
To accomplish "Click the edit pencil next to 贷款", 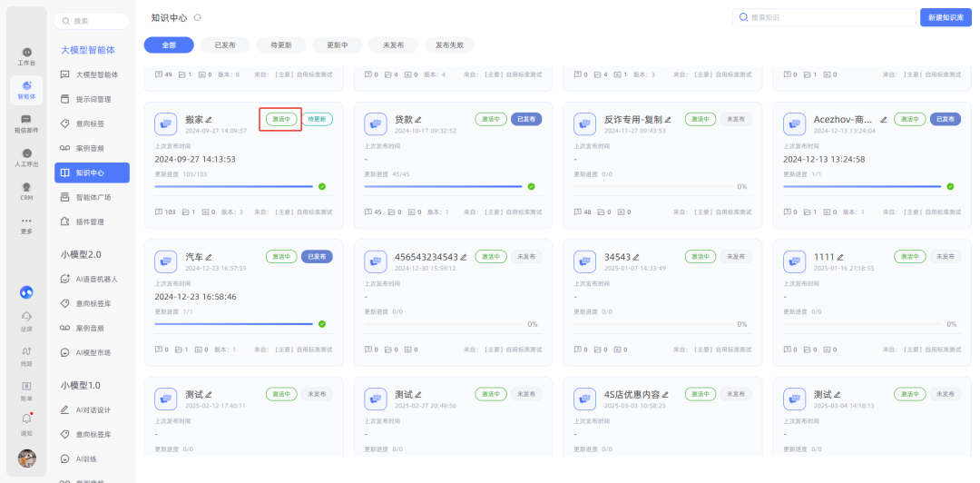I will pos(419,119).
